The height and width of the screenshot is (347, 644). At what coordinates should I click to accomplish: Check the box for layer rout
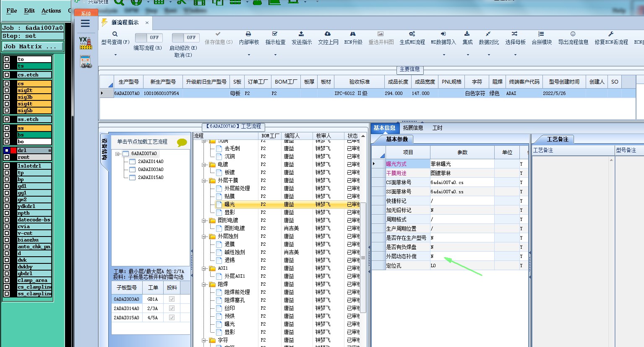click(x=7, y=157)
